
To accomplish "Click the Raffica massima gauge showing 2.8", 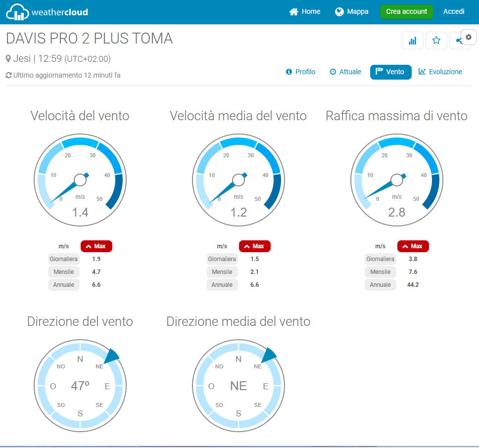I will (396, 180).
